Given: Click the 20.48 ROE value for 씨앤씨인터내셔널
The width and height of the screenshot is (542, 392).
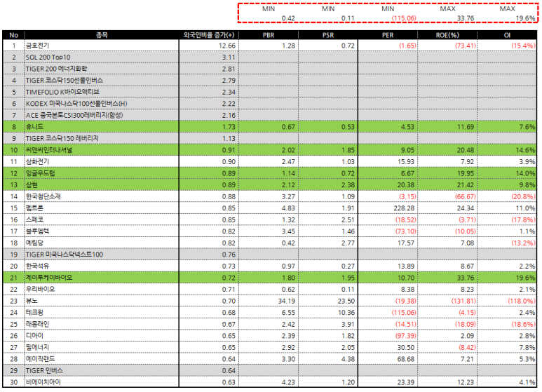Looking at the screenshot, I should point(466,150).
